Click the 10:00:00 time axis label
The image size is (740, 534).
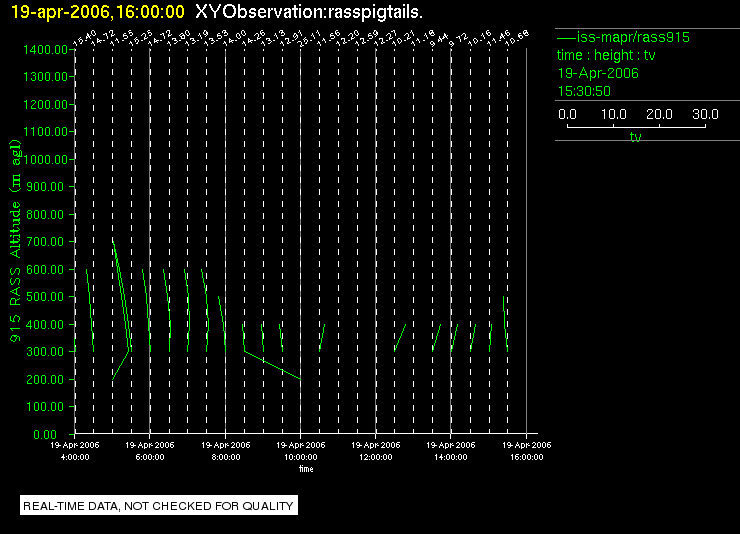pos(301,457)
